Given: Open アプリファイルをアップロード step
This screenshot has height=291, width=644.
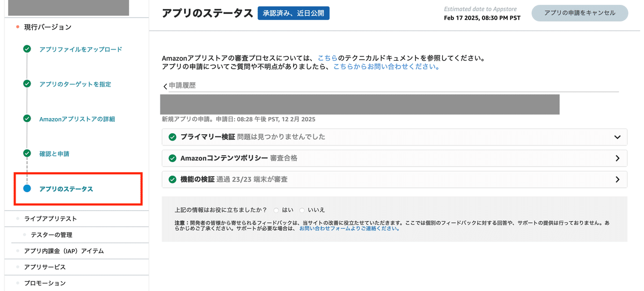Looking at the screenshot, I should click(80, 49).
